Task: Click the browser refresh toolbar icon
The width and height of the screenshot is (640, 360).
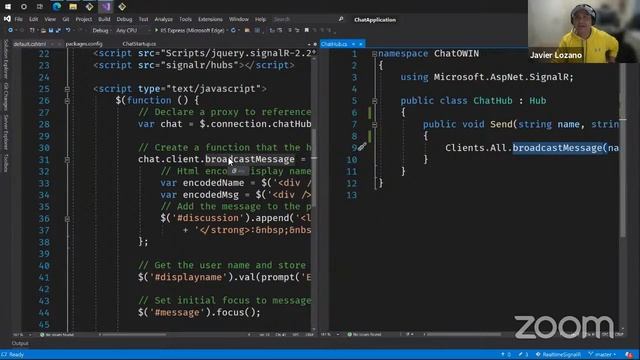Action: tap(233, 30)
